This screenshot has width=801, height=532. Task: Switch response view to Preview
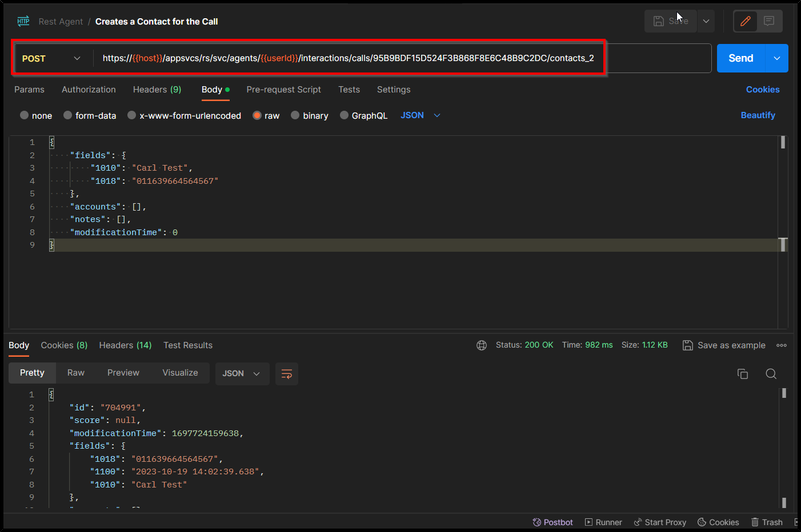(x=123, y=373)
